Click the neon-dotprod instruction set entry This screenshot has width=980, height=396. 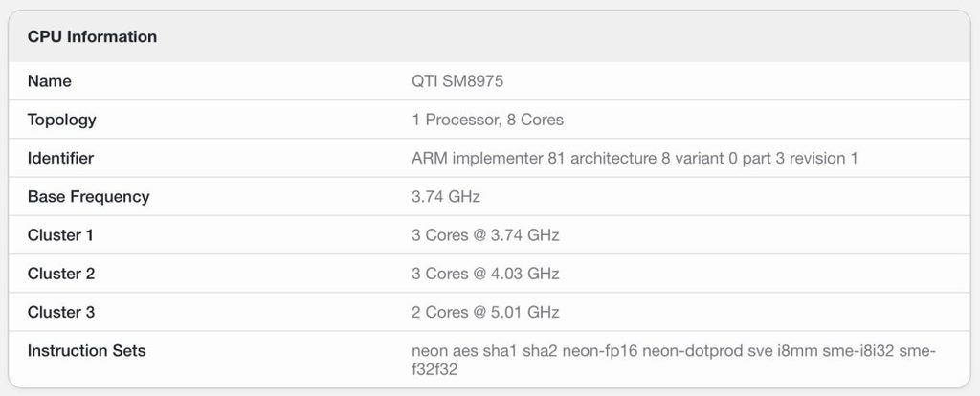pos(692,351)
